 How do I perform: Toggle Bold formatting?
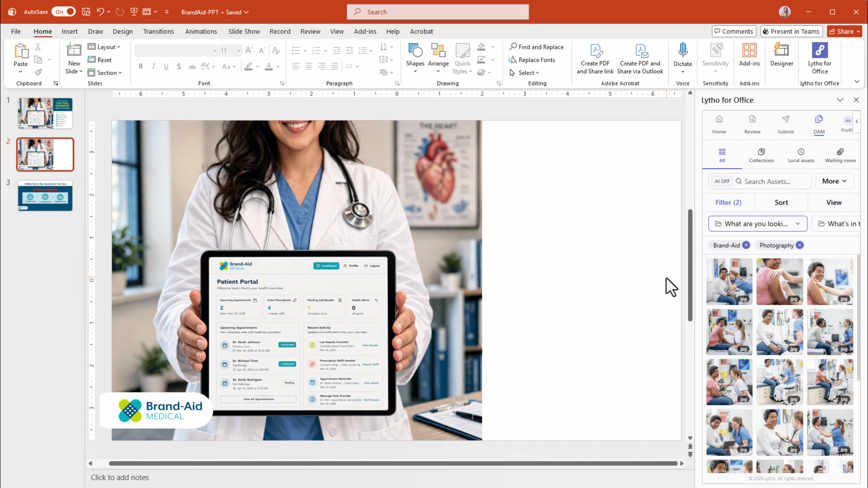coord(141,66)
